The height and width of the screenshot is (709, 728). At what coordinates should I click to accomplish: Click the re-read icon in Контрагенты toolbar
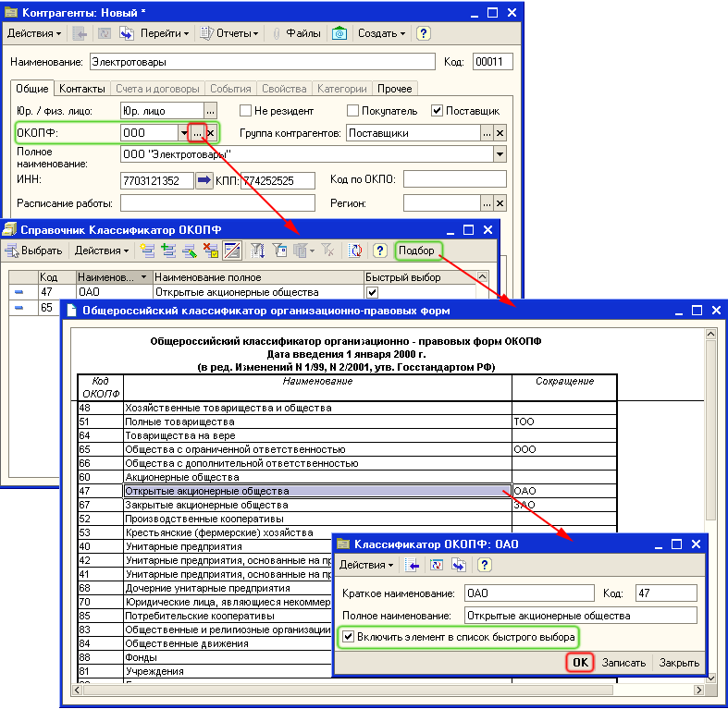click(x=105, y=33)
